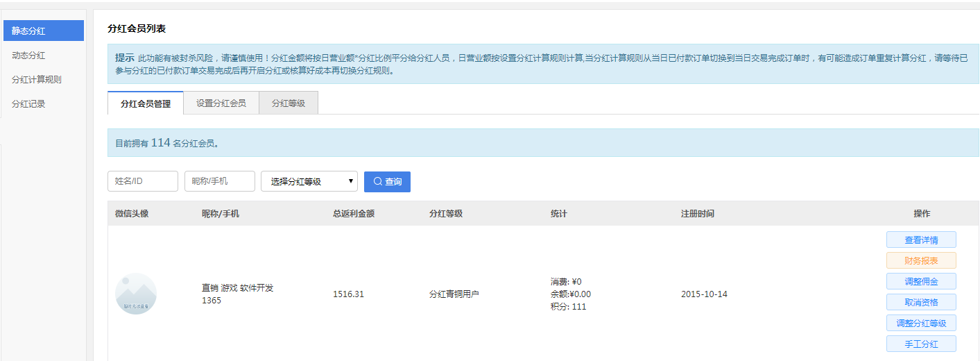Open 分红记录 in the sidebar
Image resolution: width=980 pixels, height=361 pixels.
[43, 103]
